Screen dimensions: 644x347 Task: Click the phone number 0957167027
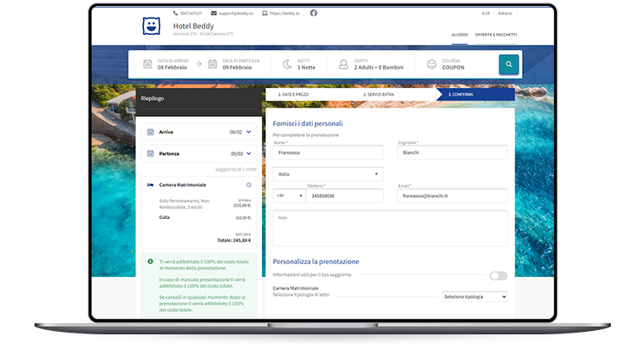[x=191, y=14]
